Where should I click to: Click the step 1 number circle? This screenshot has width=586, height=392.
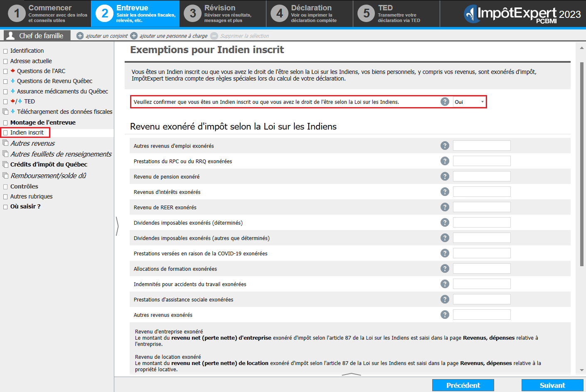coord(17,14)
